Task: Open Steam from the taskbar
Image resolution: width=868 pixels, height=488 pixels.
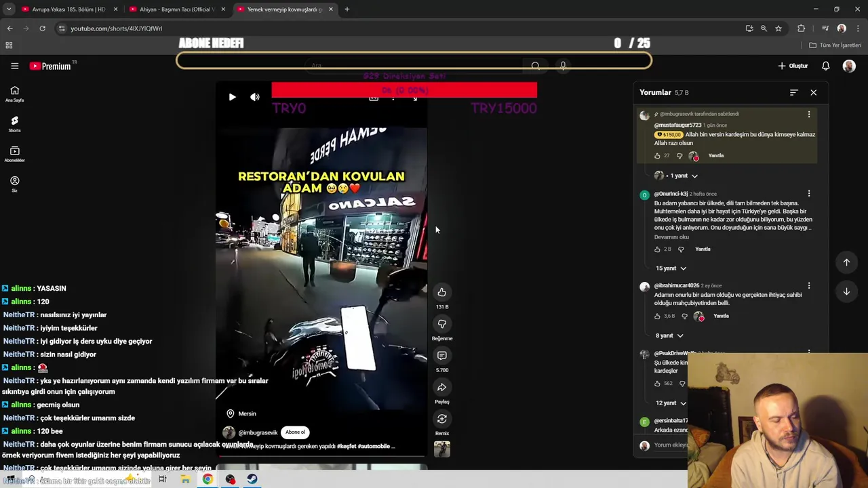Action: 252,479
